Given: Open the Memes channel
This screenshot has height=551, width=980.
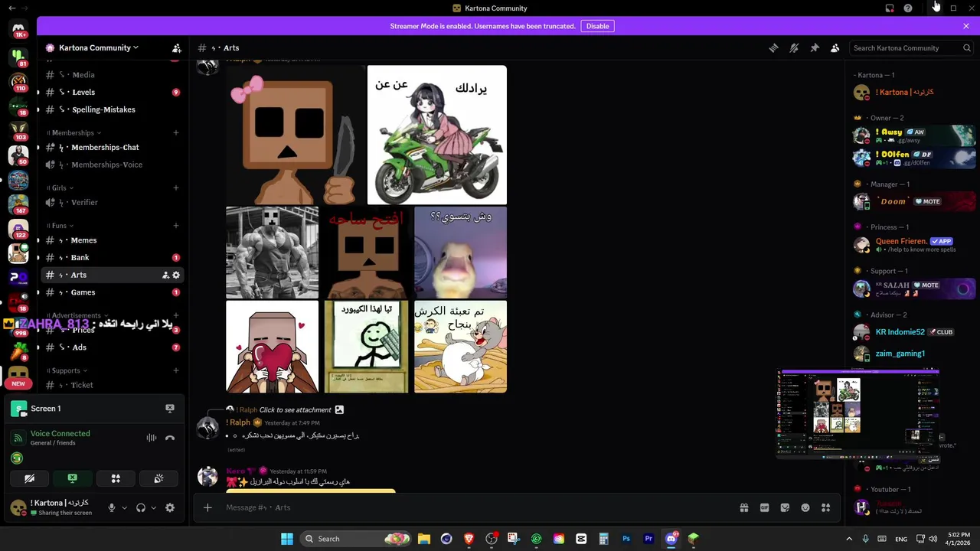Looking at the screenshot, I should [111, 240].
